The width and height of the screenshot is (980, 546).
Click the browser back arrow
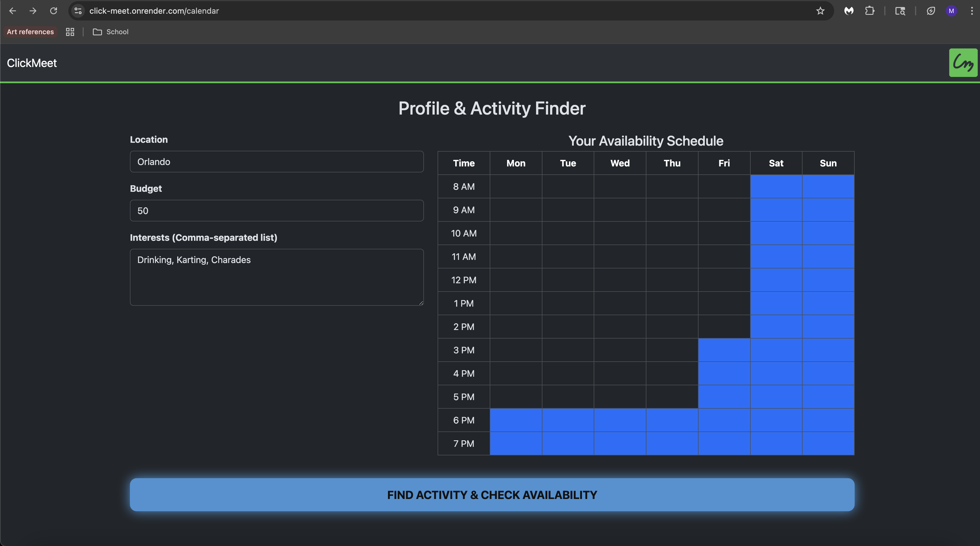coord(13,11)
